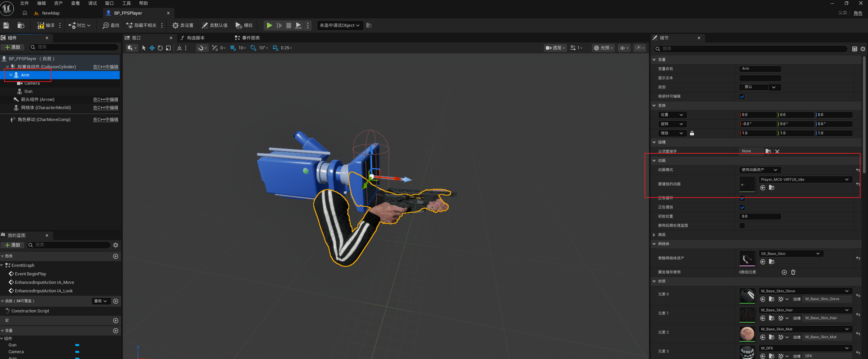Open 类设置 class settings
Image resolution: width=868 pixels, height=359 pixels.
[183, 25]
